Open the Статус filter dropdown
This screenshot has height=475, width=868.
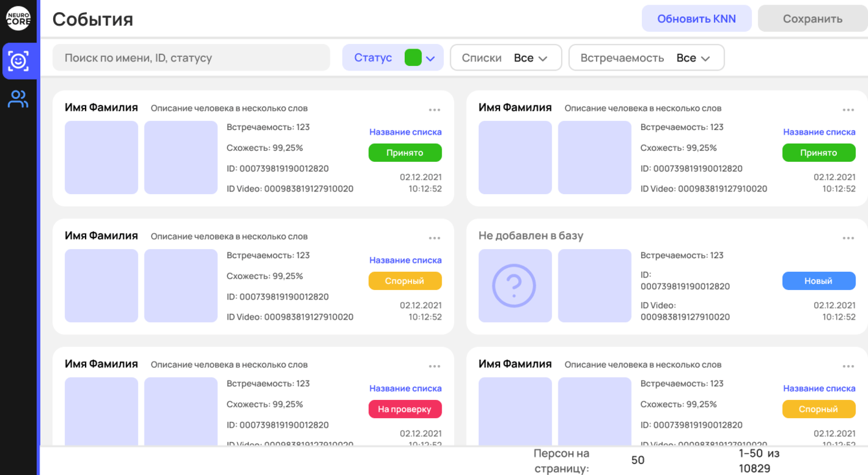pos(393,58)
